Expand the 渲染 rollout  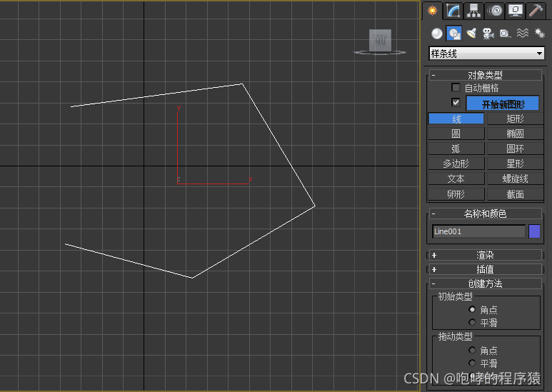(485, 255)
